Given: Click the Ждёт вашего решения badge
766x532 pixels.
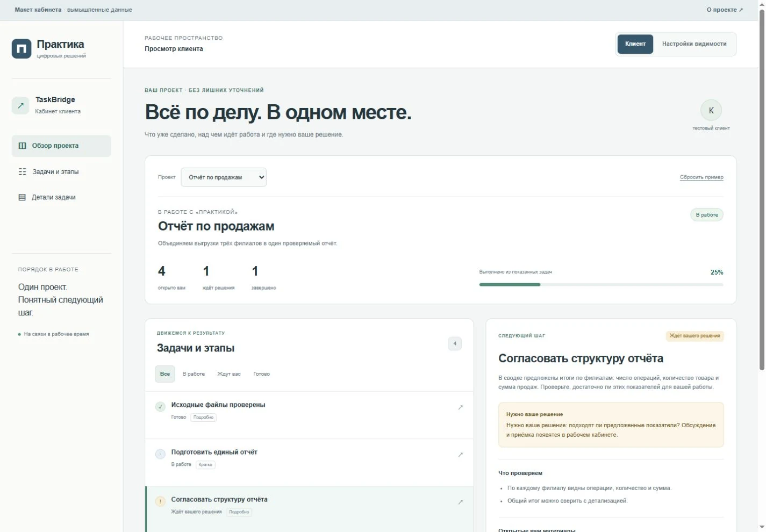Looking at the screenshot, I should click(695, 336).
